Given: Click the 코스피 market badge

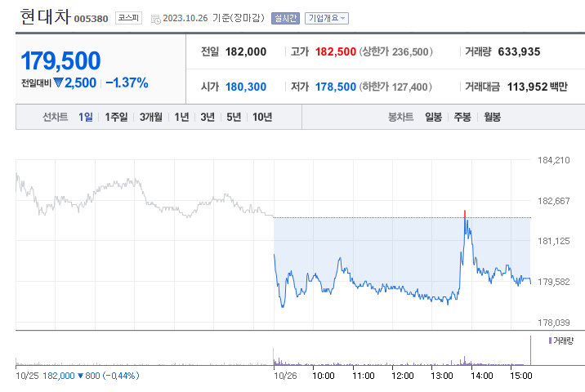Looking at the screenshot, I should [x=128, y=18].
